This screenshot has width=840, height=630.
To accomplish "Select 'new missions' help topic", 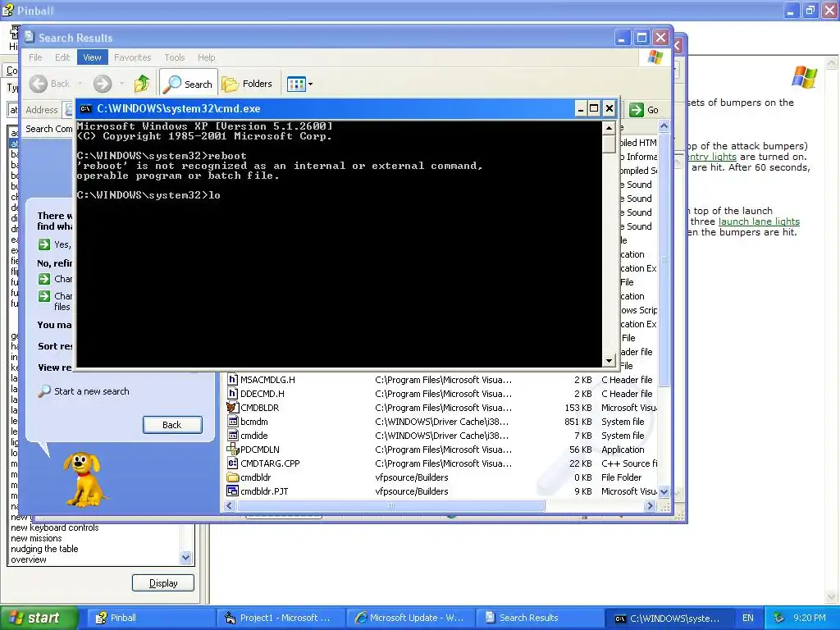I will pyautogui.click(x=36, y=538).
